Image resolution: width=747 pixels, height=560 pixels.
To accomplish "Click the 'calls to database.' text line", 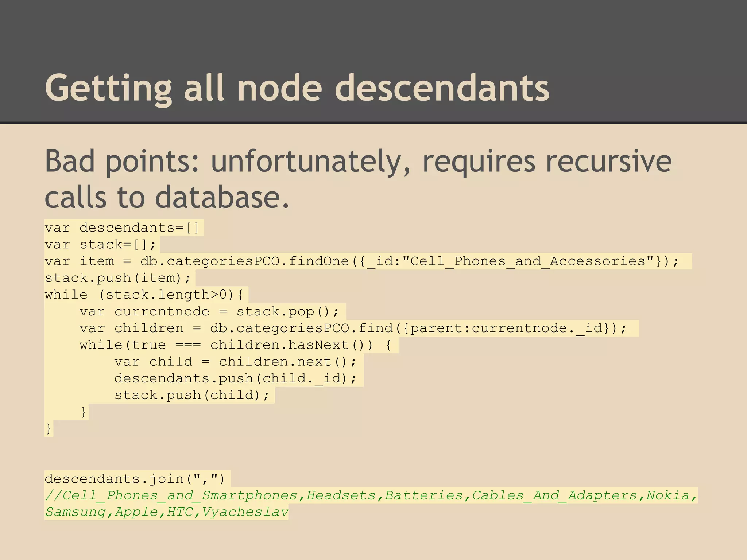I will pyautogui.click(x=167, y=197).
